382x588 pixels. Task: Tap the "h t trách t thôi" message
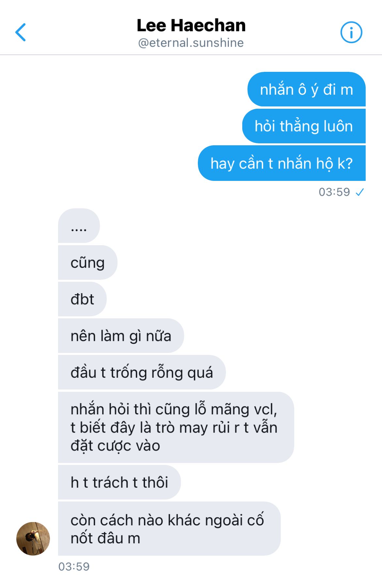(119, 482)
